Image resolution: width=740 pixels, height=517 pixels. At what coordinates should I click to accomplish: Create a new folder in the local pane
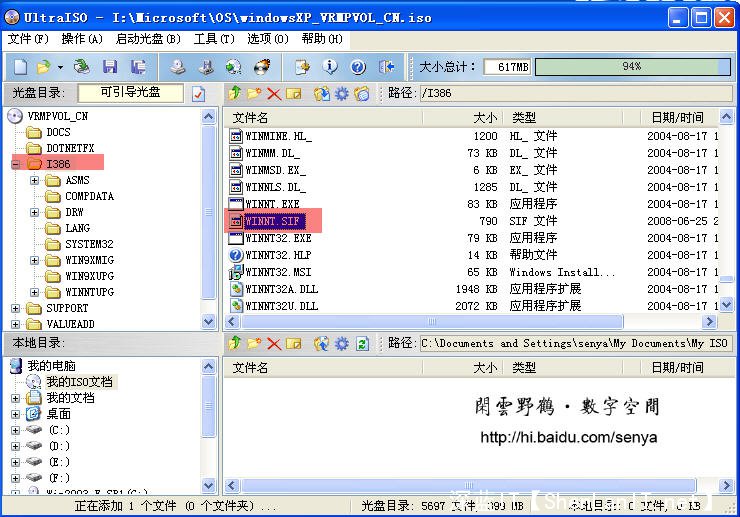point(254,343)
